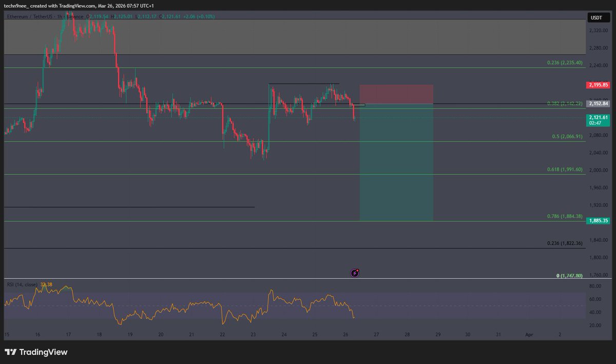
Task: Select the red 2,195.85 stop price tag
Action: tap(598, 85)
